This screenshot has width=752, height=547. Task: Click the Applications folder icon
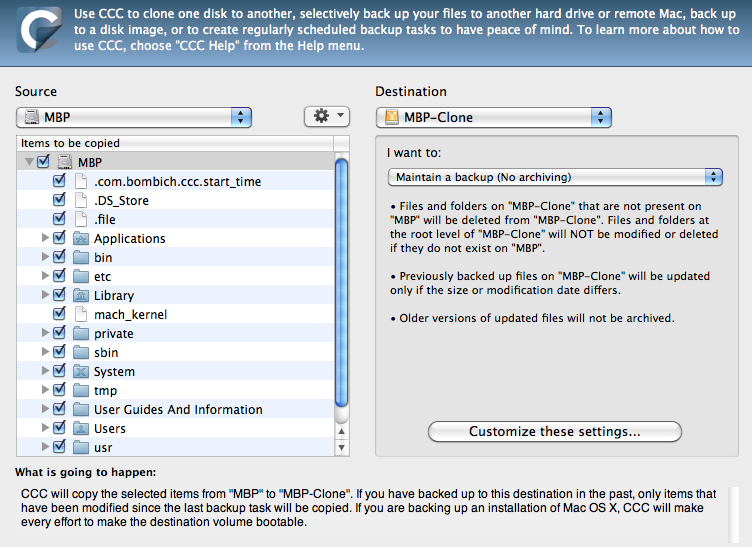[x=81, y=238]
